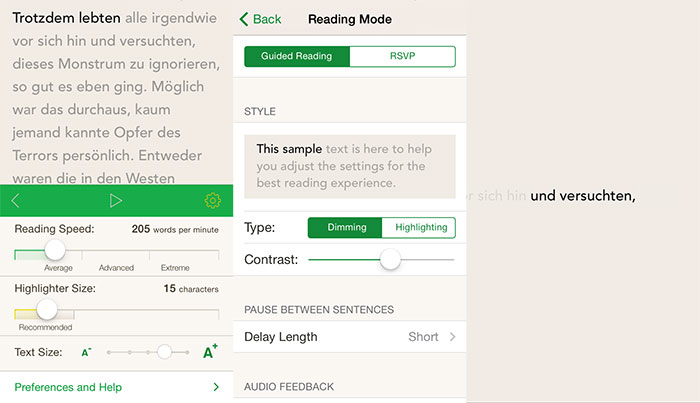Click the Reading Speed slider knob
Viewport: 700px width, 403px height.
(x=55, y=250)
